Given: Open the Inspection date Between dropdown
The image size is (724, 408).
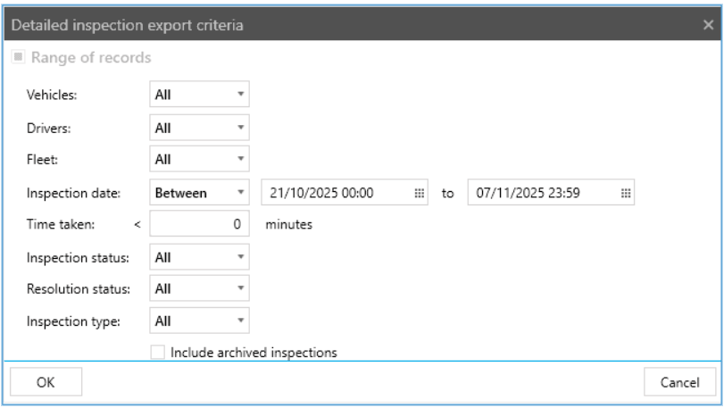Looking at the screenshot, I should (199, 193).
